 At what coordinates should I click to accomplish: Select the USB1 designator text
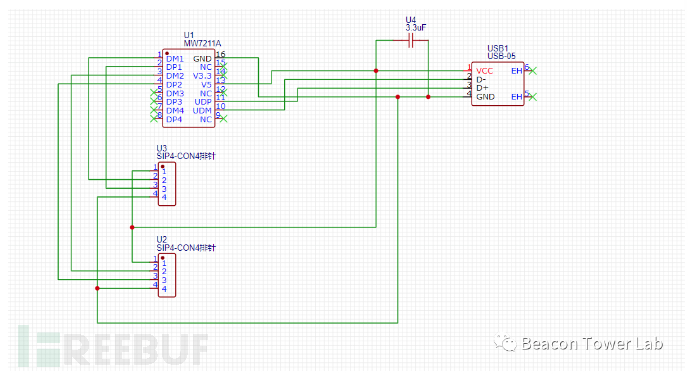point(498,48)
